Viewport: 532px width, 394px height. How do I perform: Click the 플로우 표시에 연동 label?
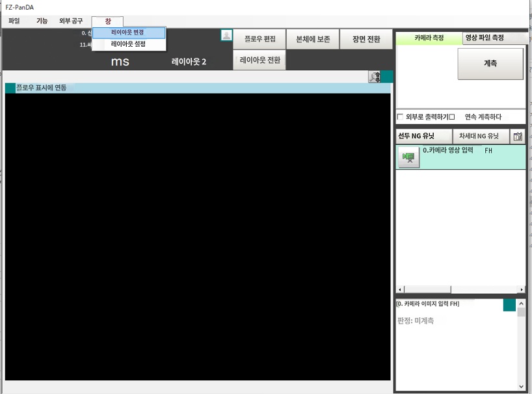pyautogui.click(x=42, y=88)
